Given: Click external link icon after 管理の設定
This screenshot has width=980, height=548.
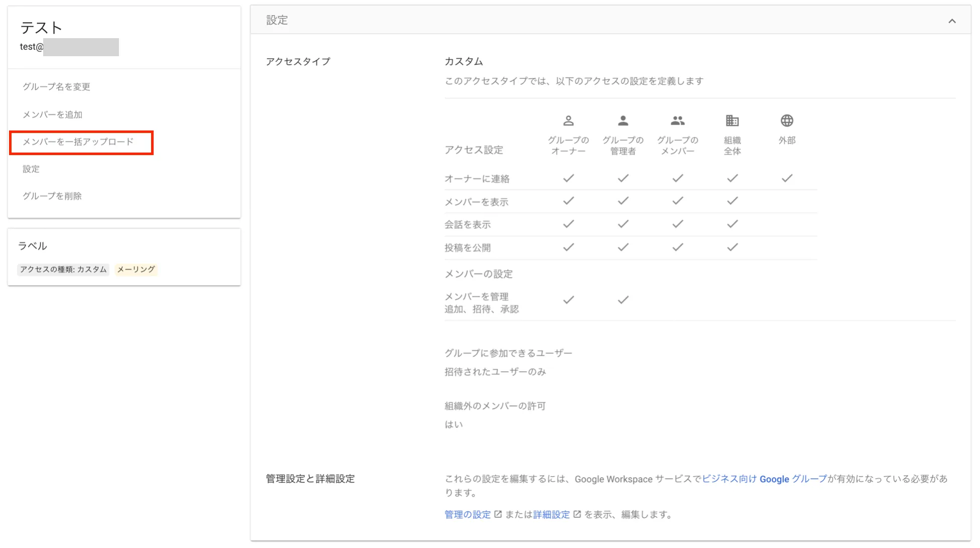Looking at the screenshot, I should [x=498, y=514].
